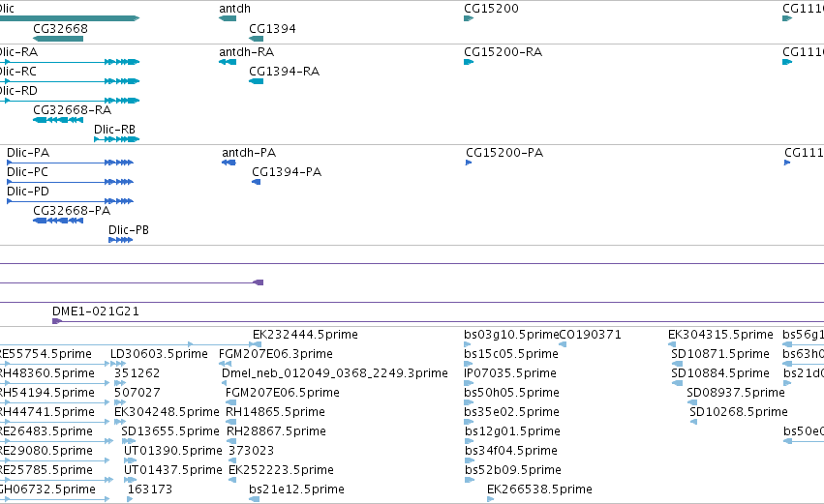Image resolution: width=824 pixels, height=504 pixels.
Task: Open the Dlic-RA transcript label
Action: coord(19,52)
